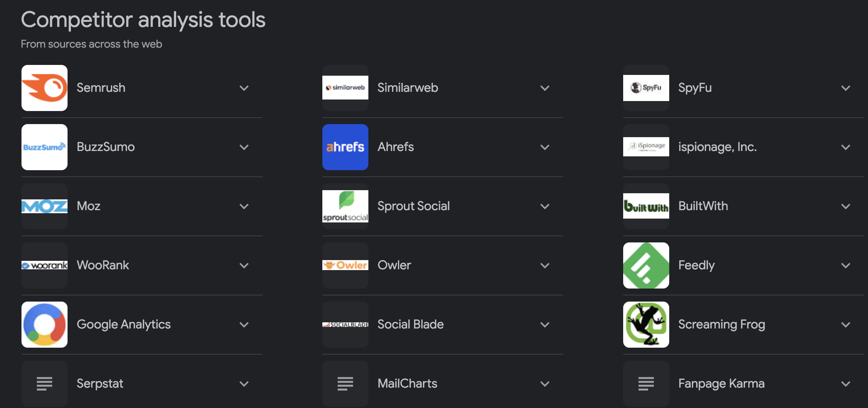The image size is (868, 408).
Task: Click the Serpstat name text
Action: (x=100, y=384)
